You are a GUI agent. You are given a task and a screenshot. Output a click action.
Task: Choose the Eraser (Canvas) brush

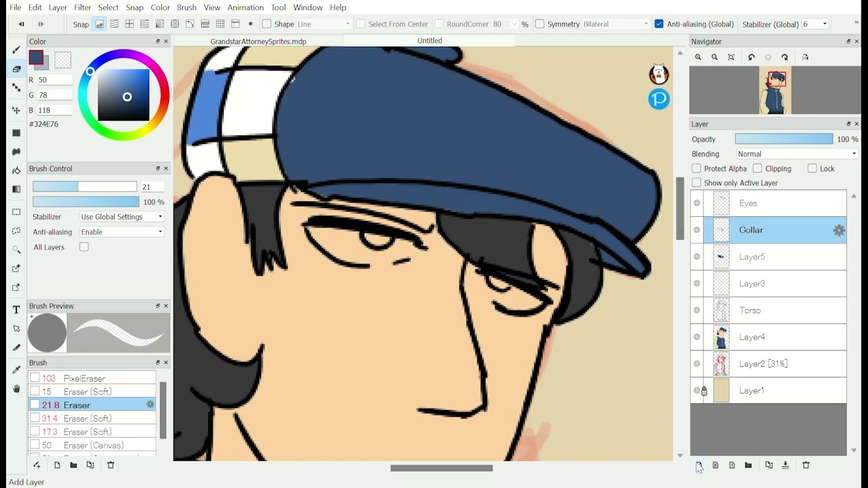[x=92, y=445]
